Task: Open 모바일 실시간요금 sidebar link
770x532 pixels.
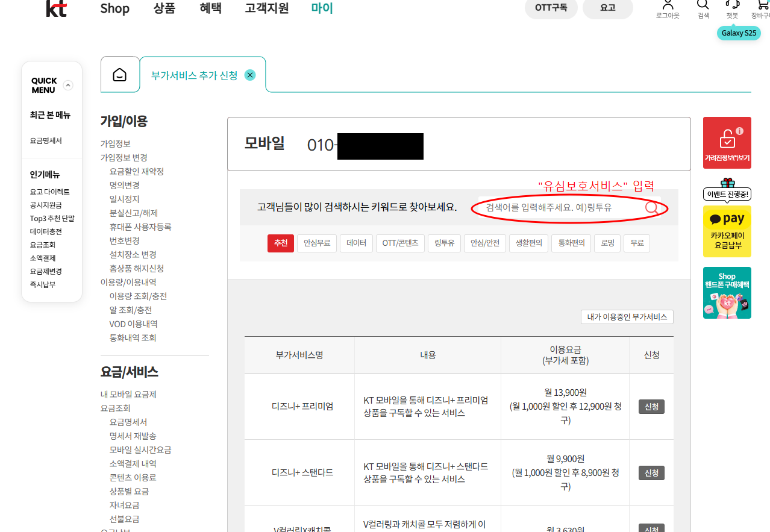Action: [x=140, y=450]
